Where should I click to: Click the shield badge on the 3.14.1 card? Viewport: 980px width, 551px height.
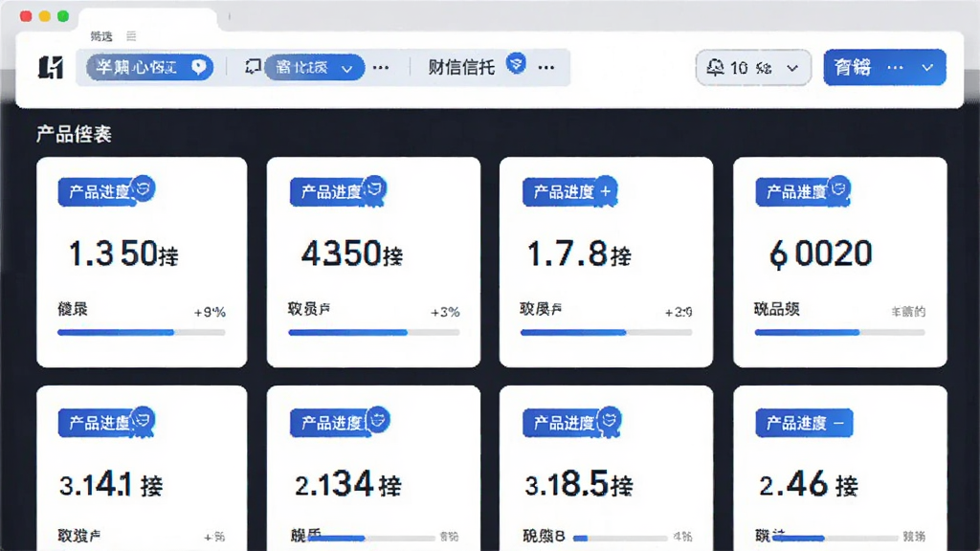point(144,420)
